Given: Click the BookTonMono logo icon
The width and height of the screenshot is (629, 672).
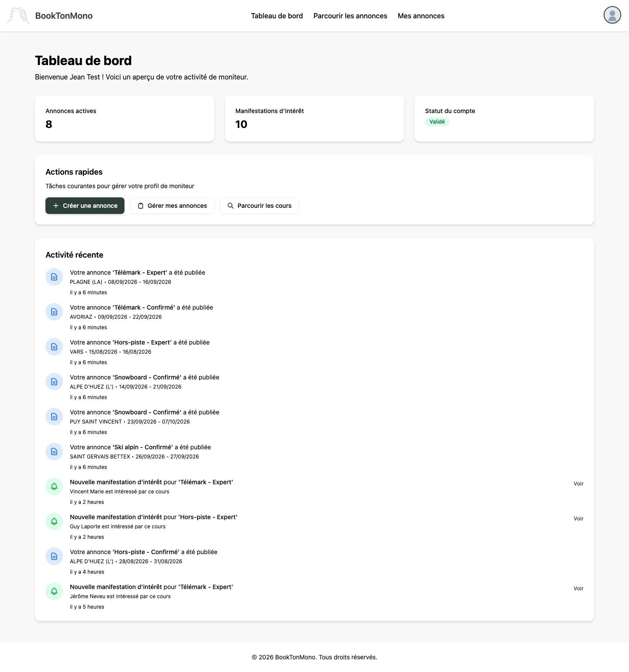Looking at the screenshot, I should coord(18,16).
